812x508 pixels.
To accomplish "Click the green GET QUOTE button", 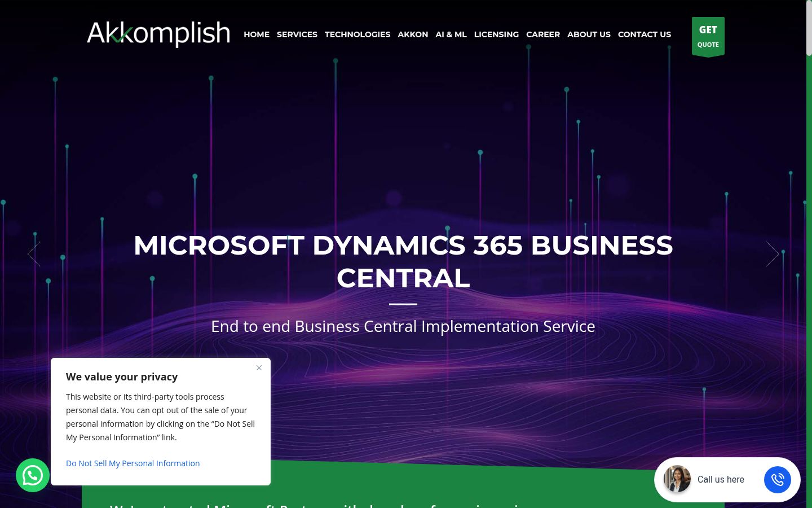I will [x=708, y=37].
